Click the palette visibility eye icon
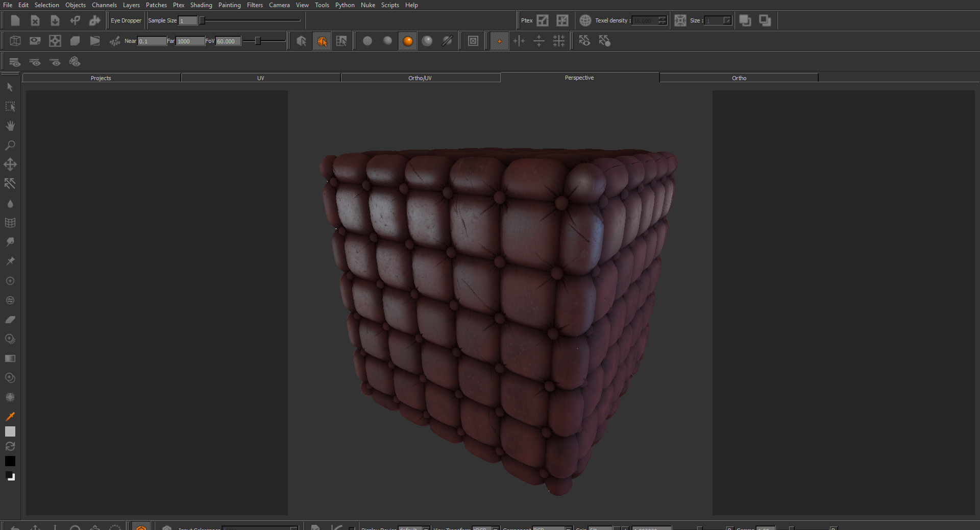Viewport: 980px width, 530px height. click(x=75, y=62)
